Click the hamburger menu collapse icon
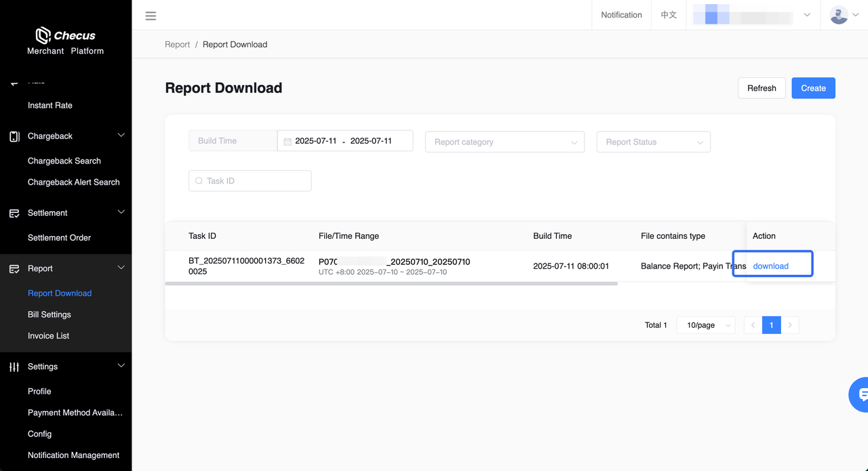 (151, 16)
